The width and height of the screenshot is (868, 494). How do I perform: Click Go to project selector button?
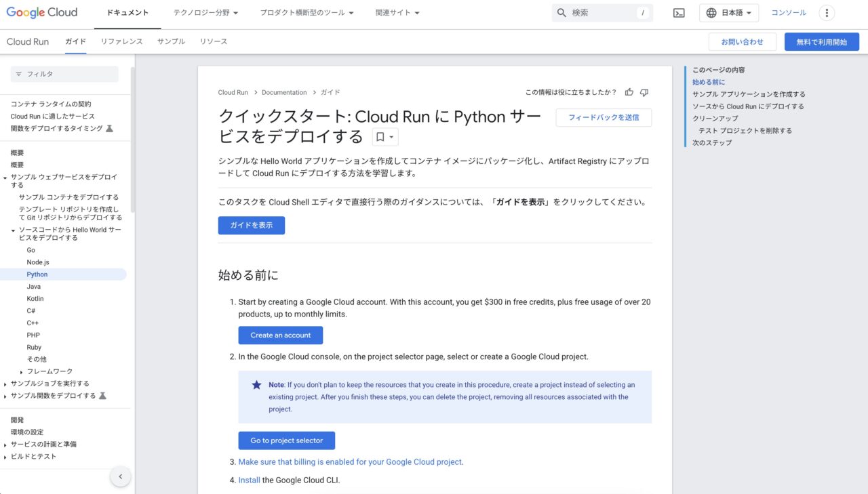[x=287, y=440]
